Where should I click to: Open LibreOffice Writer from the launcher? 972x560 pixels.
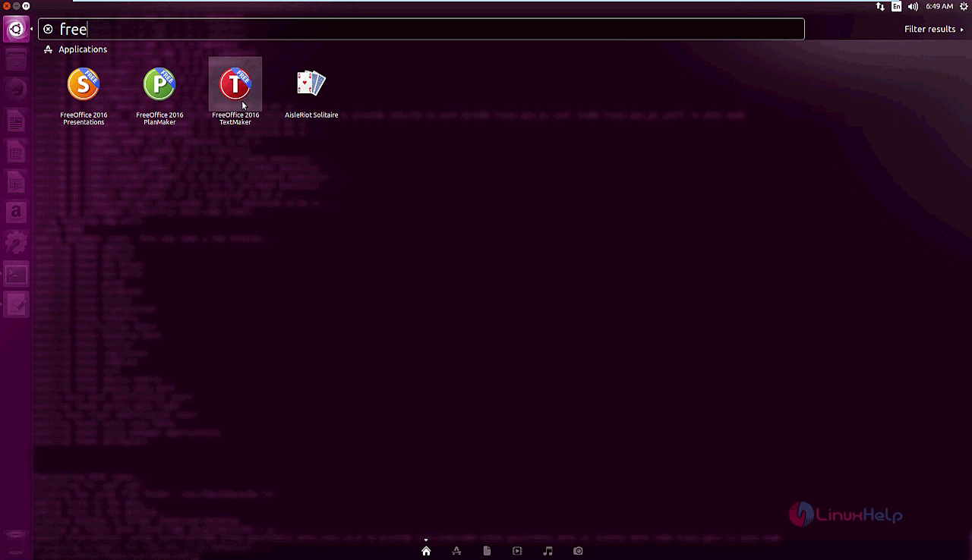[16, 121]
